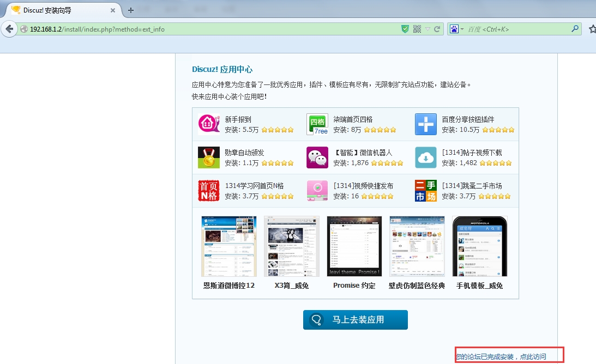This screenshot has width=596, height=364.
Task: Open the X3简_威兔 template thumbnail
Action: point(292,246)
